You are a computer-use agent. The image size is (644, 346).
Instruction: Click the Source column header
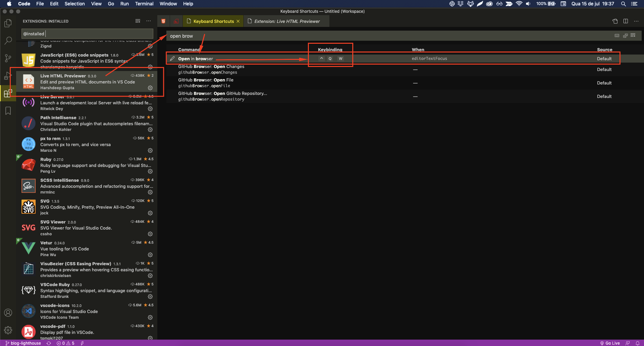click(x=604, y=49)
